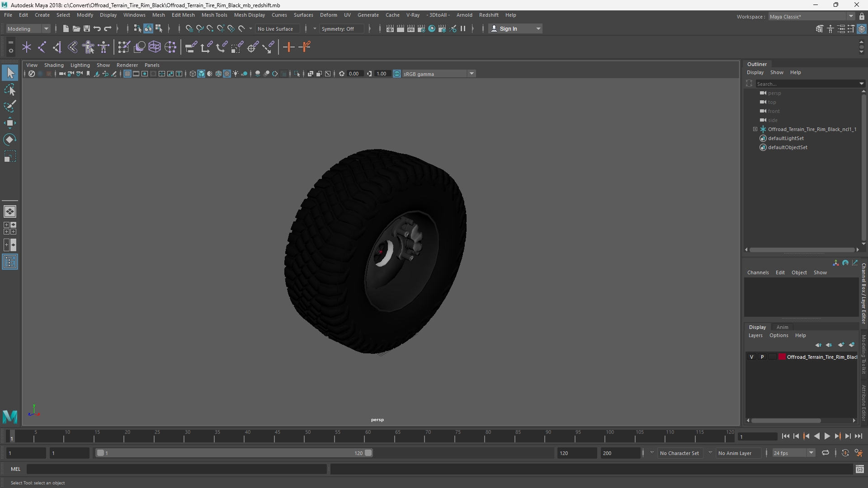Click the IPR render icon
This screenshot has height=488, width=868.
tap(410, 28)
